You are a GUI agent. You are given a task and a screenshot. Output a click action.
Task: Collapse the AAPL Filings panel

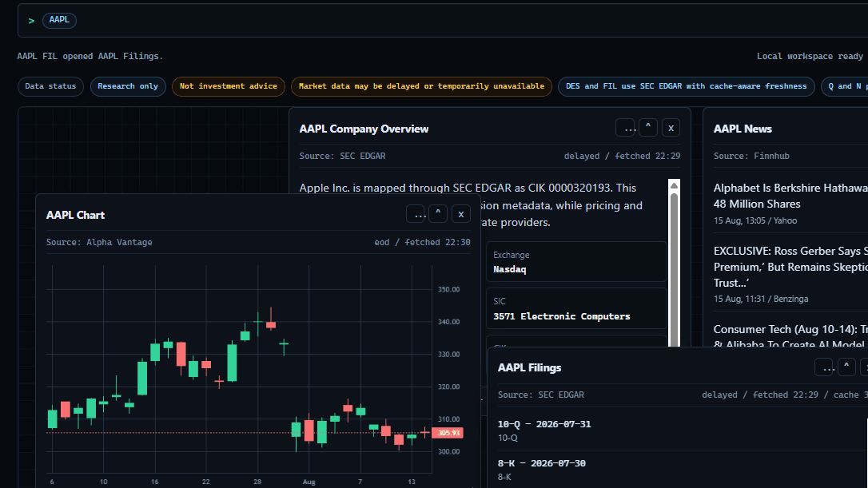point(846,367)
